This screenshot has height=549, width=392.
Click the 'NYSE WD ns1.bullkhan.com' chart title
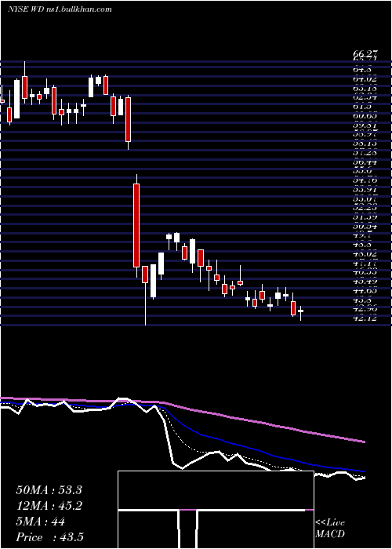(x=60, y=9)
